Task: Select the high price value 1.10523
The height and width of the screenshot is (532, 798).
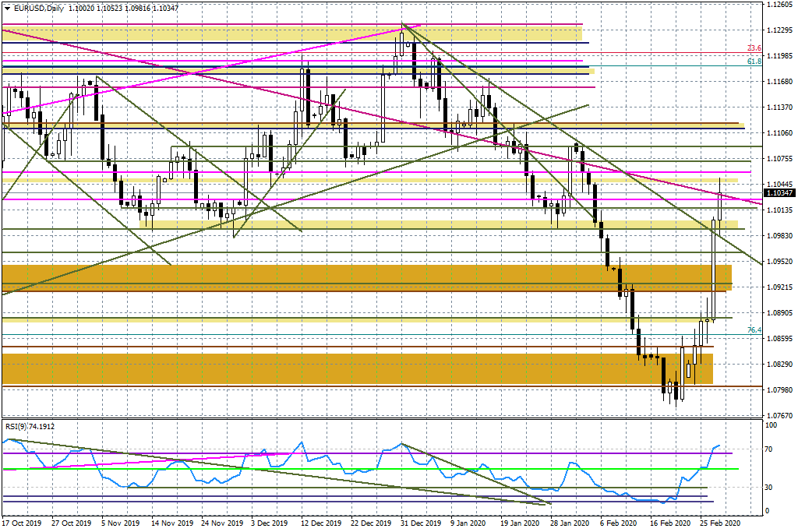Action: (x=109, y=8)
